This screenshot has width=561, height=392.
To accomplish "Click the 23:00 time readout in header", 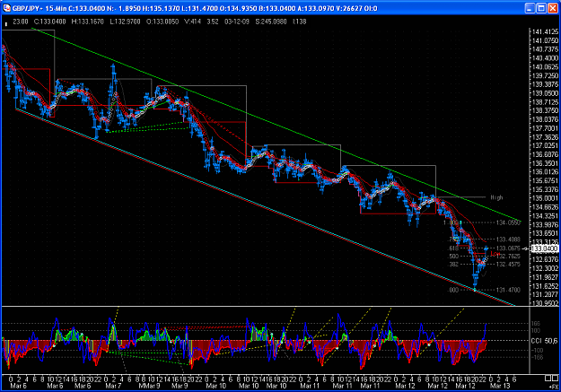I will click(21, 22).
